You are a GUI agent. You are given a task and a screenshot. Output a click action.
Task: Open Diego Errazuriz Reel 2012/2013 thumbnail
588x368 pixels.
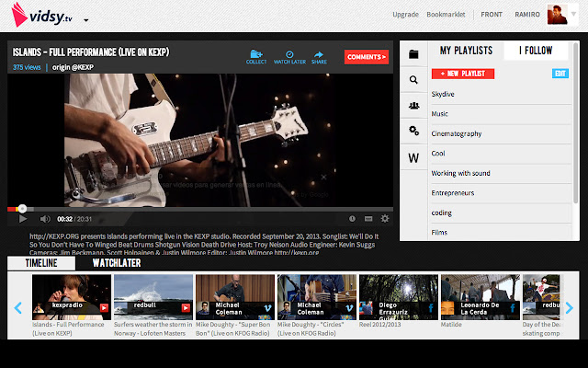(x=398, y=297)
